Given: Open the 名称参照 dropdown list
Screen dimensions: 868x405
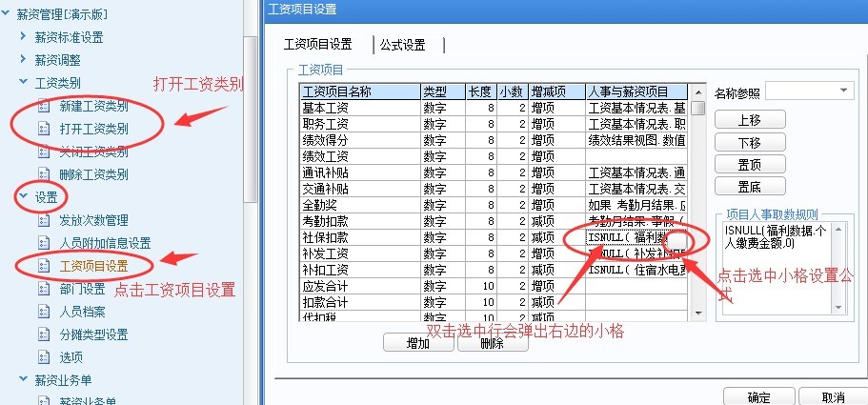Looking at the screenshot, I should coord(843,91).
